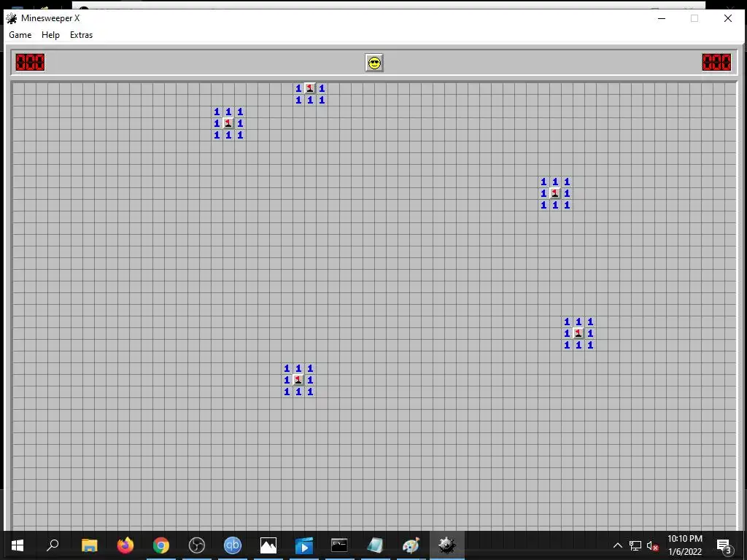The image size is (747, 560).
Task: Close the Minesweeper X window
Action: tap(728, 18)
